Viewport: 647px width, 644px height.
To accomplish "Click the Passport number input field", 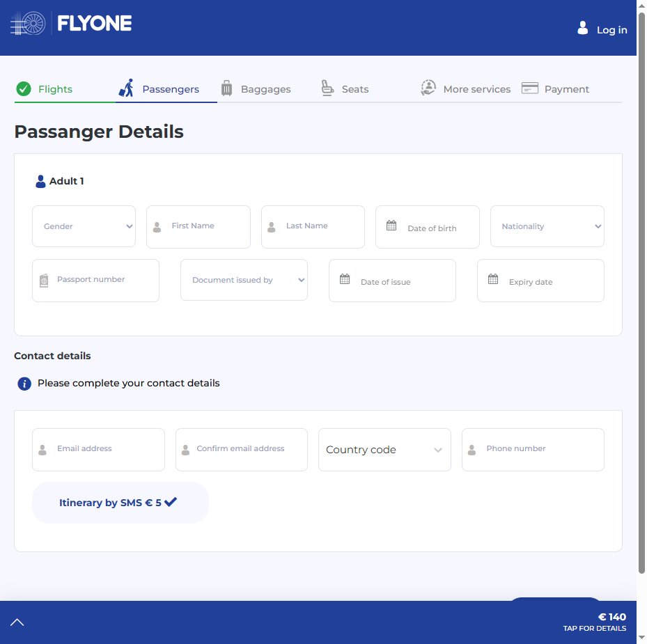I will click(x=95, y=281).
